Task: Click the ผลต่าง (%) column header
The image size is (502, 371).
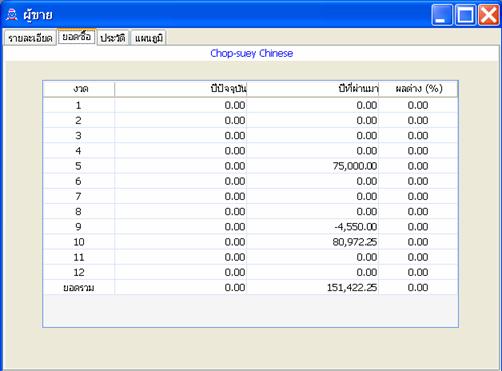Action: coord(418,89)
